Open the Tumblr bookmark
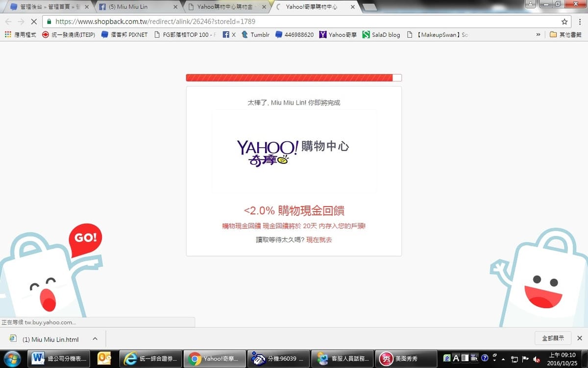The height and width of the screenshot is (368, 588). [255, 35]
